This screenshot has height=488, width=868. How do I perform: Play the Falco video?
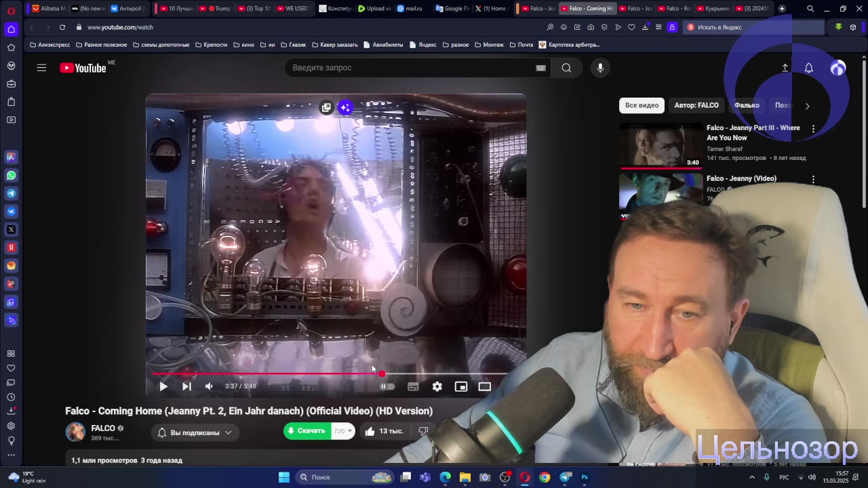pyautogui.click(x=163, y=386)
